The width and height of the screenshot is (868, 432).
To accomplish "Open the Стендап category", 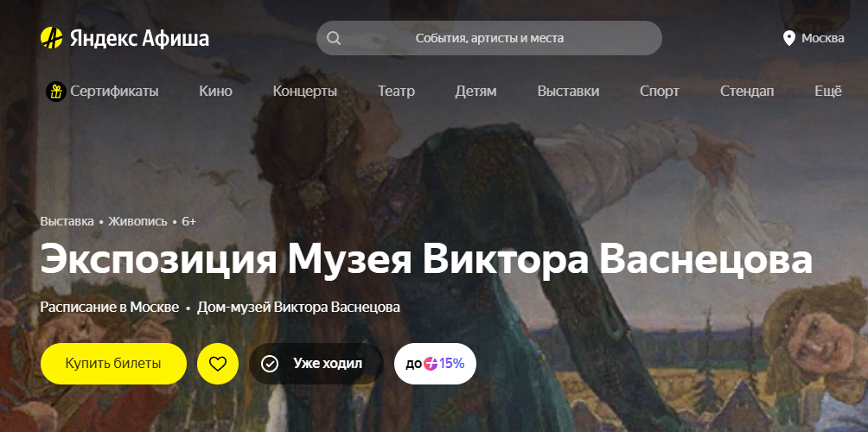I will click(x=747, y=92).
